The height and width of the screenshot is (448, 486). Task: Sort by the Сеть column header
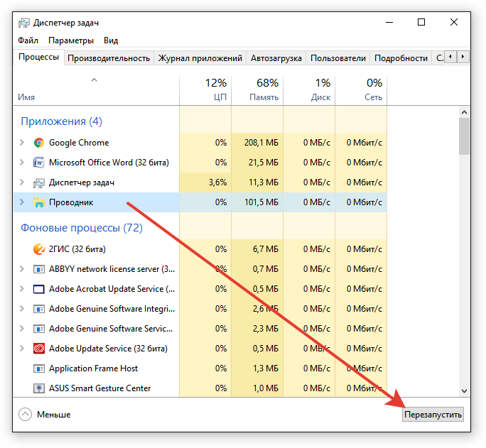[361, 90]
